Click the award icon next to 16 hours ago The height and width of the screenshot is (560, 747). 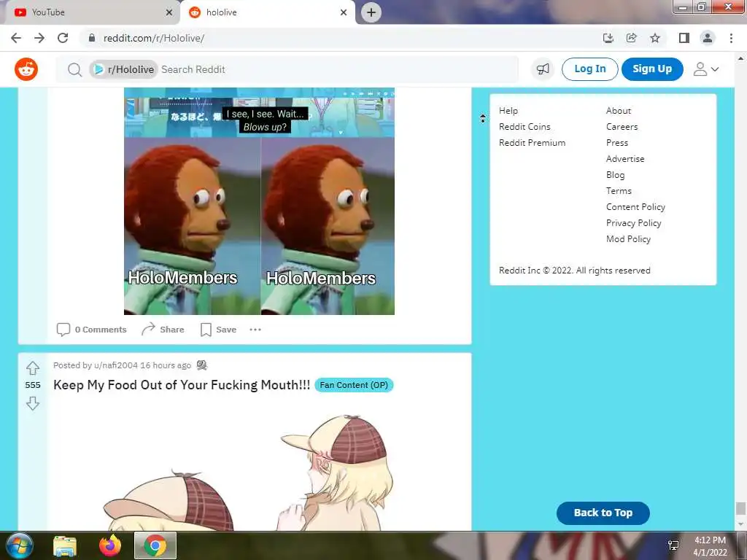(202, 365)
